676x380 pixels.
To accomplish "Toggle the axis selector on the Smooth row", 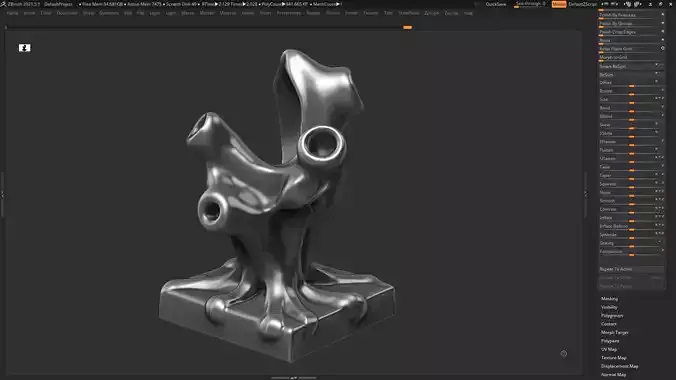I will (660, 200).
